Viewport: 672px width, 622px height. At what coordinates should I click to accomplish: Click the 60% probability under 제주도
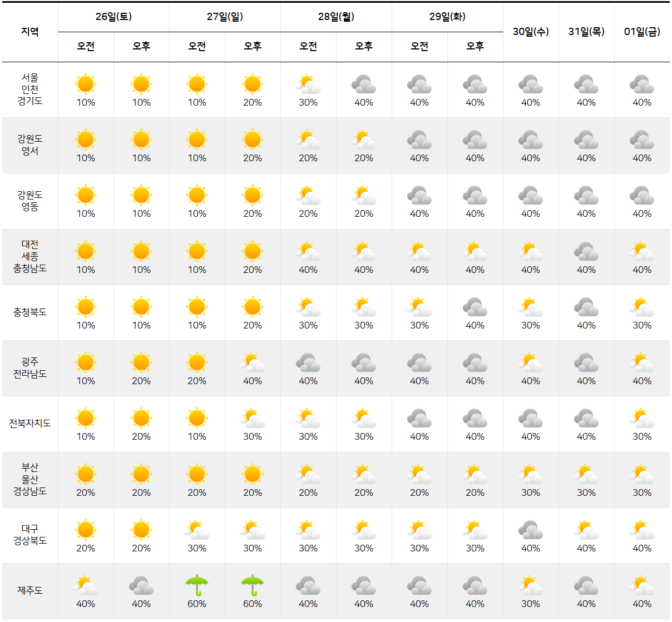(x=197, y=603)
